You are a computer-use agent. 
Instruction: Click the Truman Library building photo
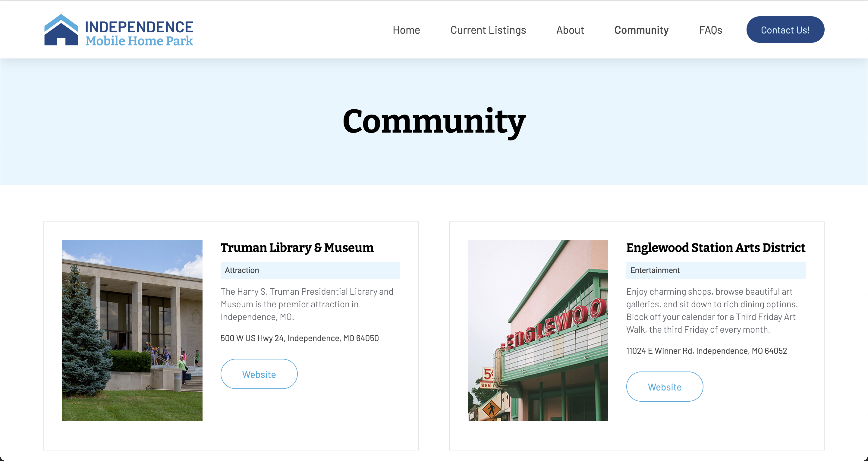click(x=132, y=330)
